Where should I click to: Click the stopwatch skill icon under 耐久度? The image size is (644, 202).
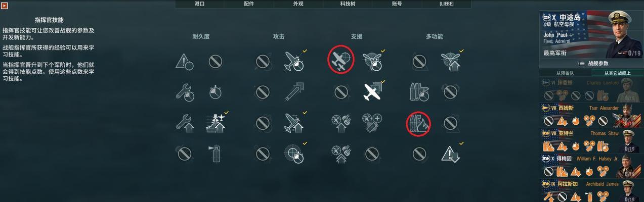[x=215, y=92]
